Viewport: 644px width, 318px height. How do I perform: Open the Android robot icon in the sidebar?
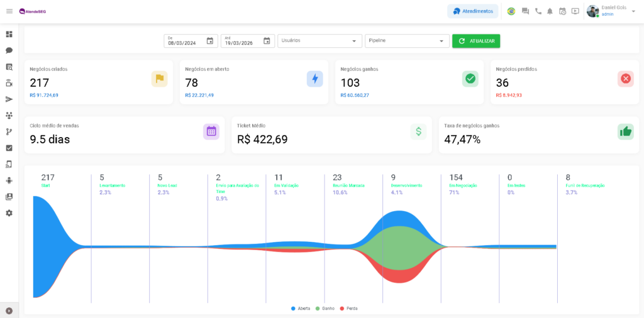[9, 180]
